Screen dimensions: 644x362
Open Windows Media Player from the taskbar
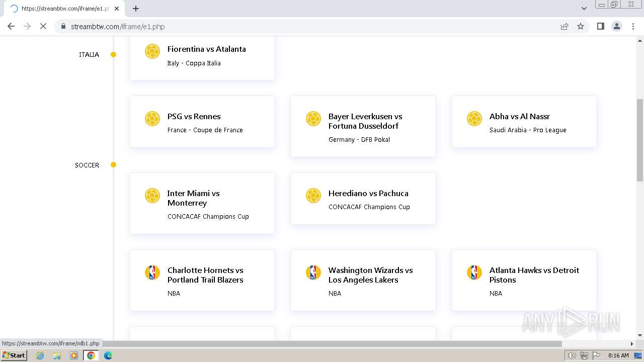(x=74, y=355)
